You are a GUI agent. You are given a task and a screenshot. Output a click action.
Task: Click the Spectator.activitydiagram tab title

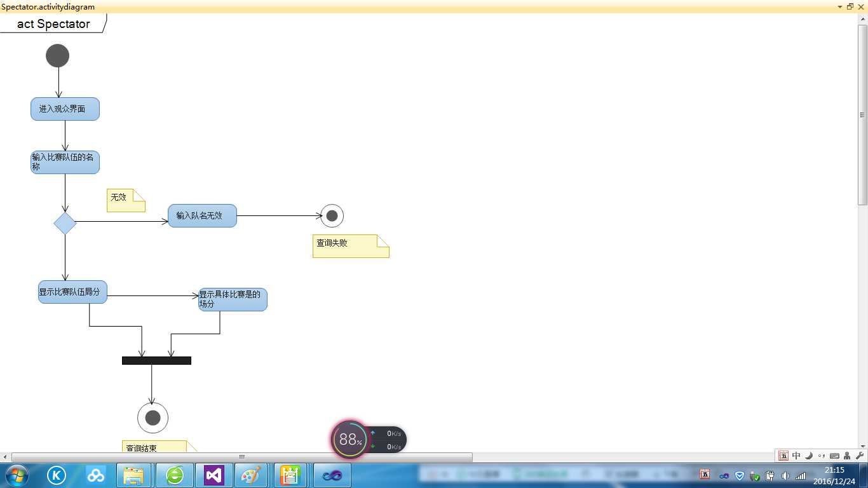coord(48,7)
